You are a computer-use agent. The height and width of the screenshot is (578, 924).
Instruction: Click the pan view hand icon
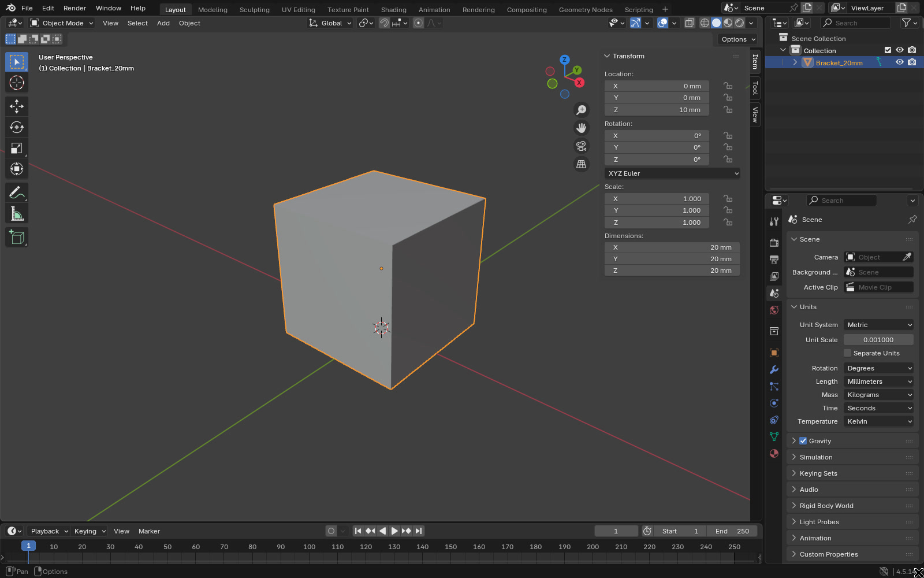coord(582,128)
